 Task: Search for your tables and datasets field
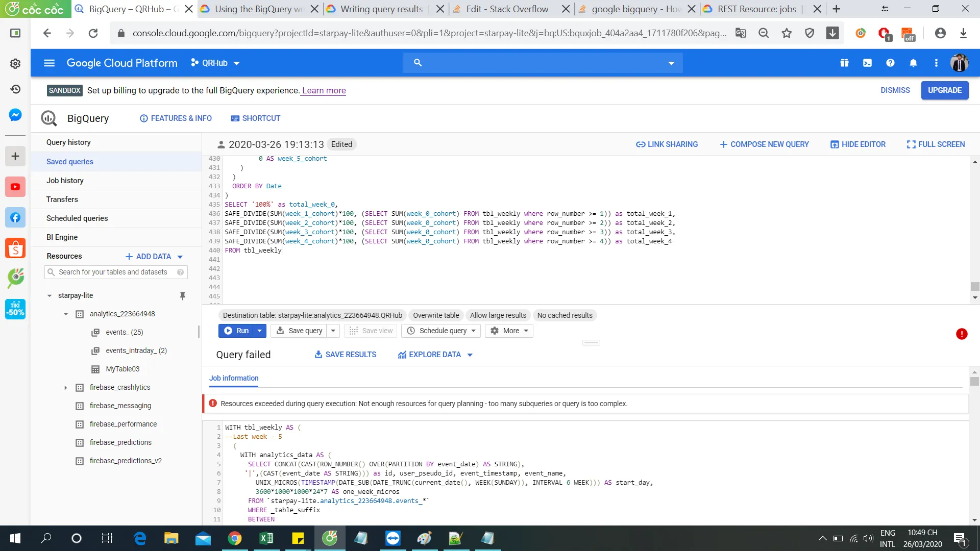(x=113, y=272)
